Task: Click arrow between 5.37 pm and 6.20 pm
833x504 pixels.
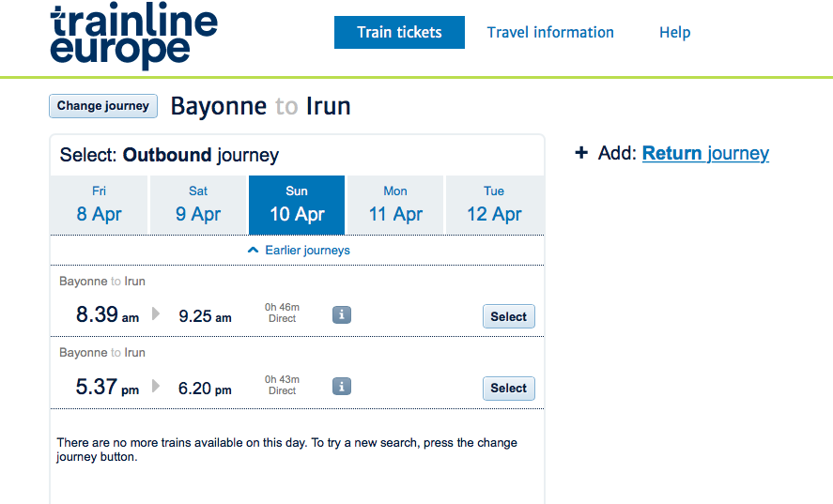Action: 156,386
